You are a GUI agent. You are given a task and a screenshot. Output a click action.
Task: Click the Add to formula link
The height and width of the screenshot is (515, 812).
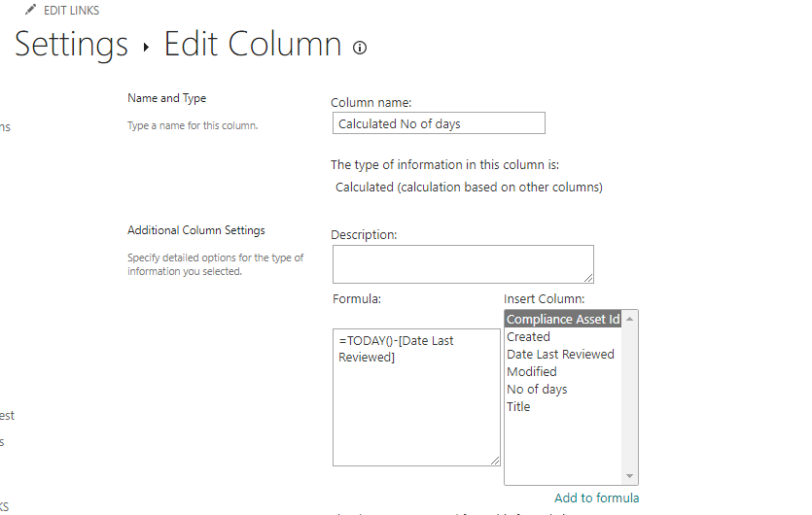point(596,498)
